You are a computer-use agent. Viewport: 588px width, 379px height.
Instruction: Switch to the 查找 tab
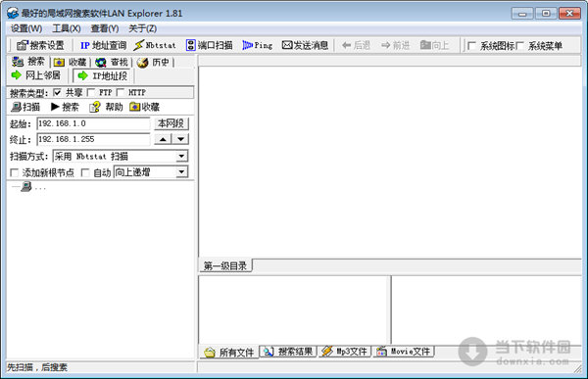pyautogui.click(x=112, y=62)
